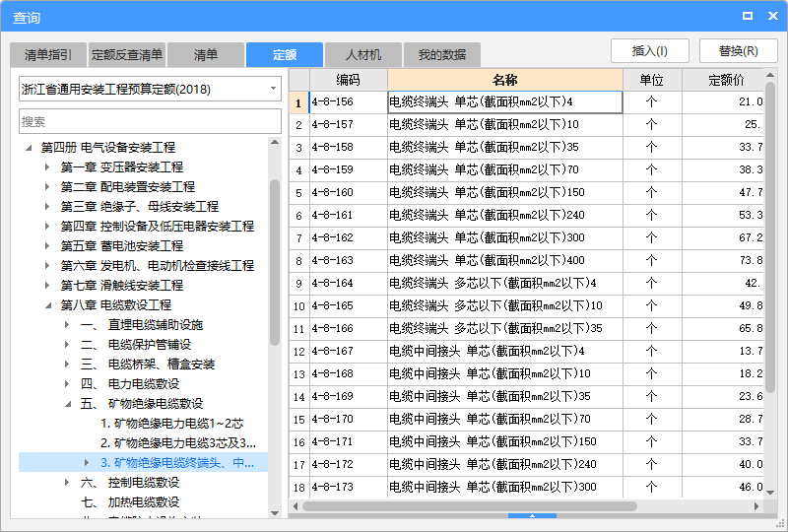Click the 定额价 column header
788x532 pixels.
pos(723,80)
